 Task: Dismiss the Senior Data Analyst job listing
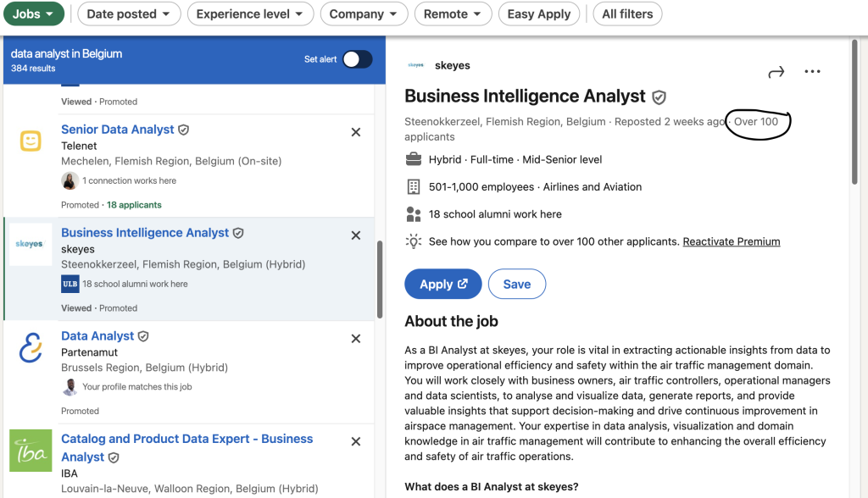coord(356,132)
